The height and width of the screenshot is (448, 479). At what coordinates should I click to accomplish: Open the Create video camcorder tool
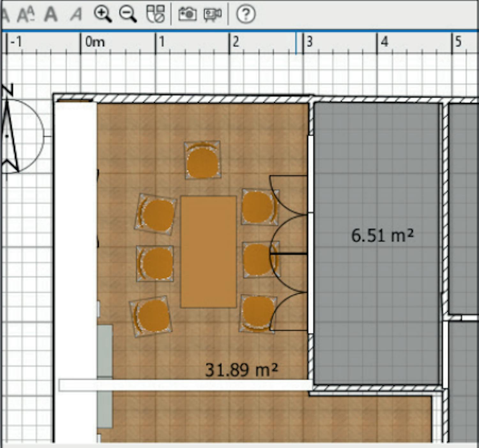213,14
